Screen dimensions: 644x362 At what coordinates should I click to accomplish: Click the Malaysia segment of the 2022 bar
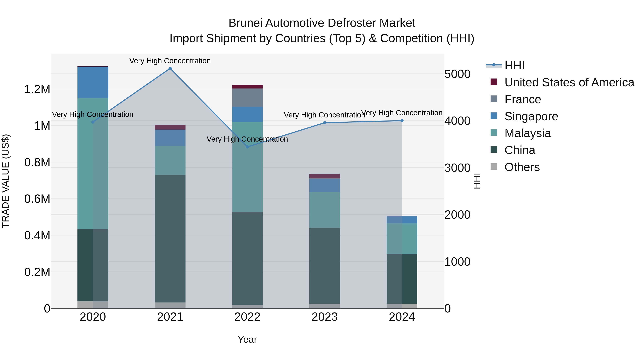pyautogui.click(x=248, y=167)
